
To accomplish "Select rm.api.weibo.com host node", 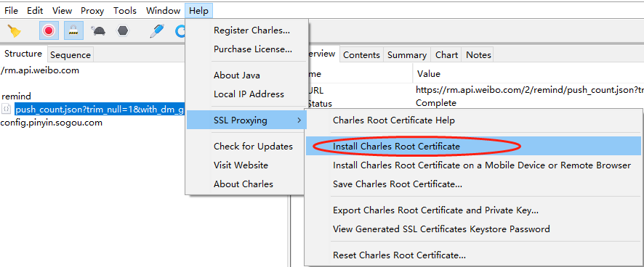I will coord(40,70).
